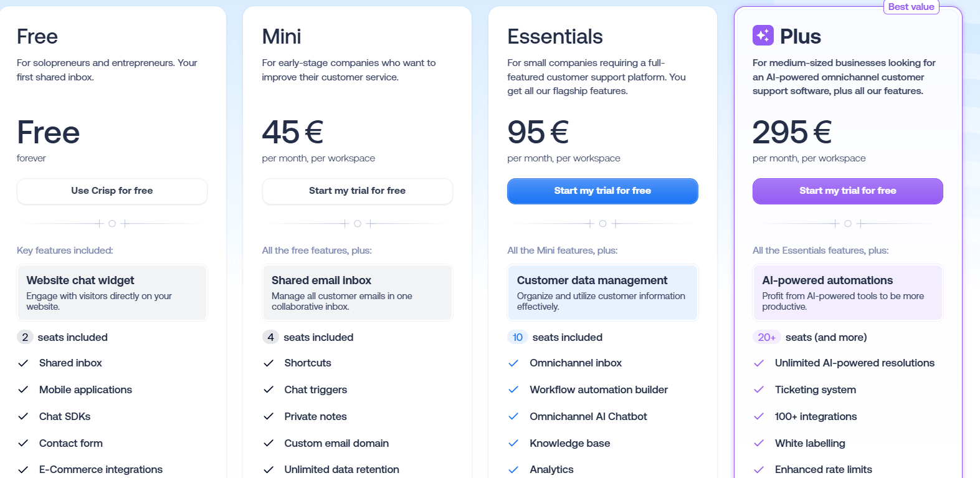The height and width of the screenshot is (478, 980).
Task: Click the Use Crisp for free button
Action: tap(112, 191)
